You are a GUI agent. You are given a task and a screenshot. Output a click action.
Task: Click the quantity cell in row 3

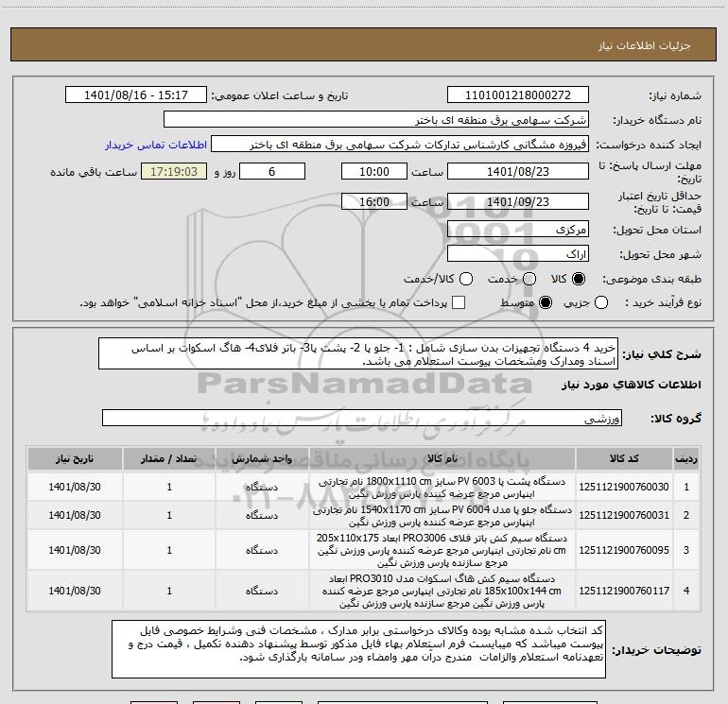(169, 550)
